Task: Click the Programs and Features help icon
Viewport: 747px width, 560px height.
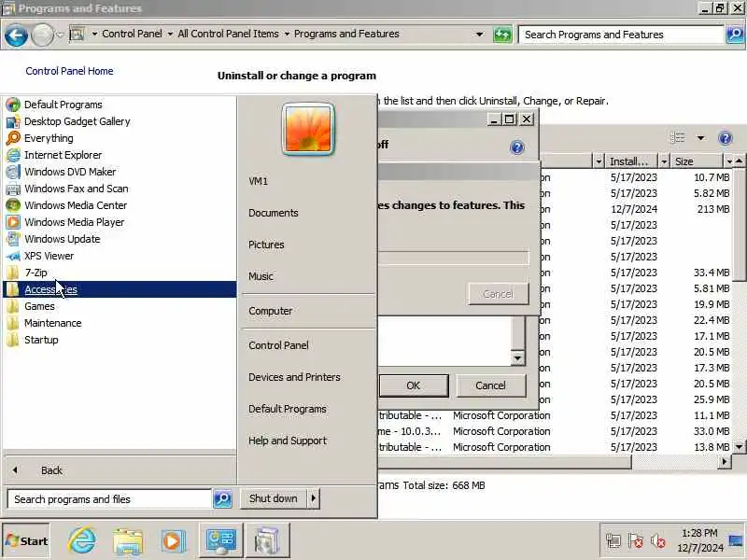Action: click(726, 138)
